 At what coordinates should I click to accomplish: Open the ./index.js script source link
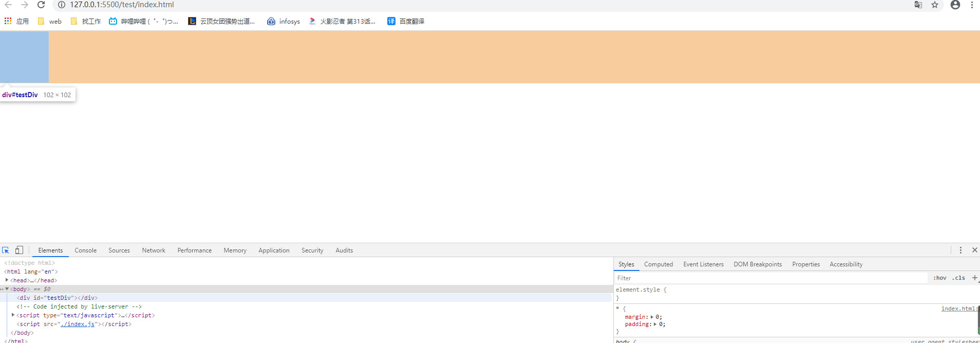pyautogui.click(x=78, y=324)
